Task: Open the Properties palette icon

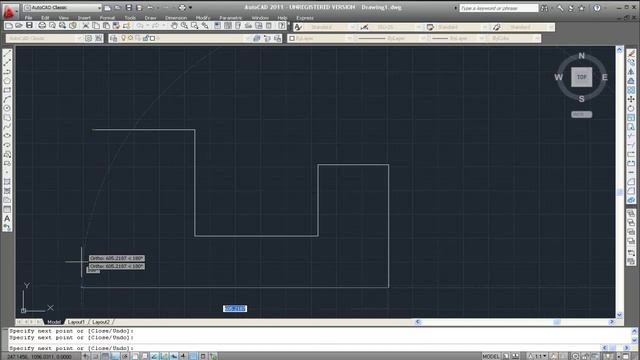Action: [x=218, y=26]
